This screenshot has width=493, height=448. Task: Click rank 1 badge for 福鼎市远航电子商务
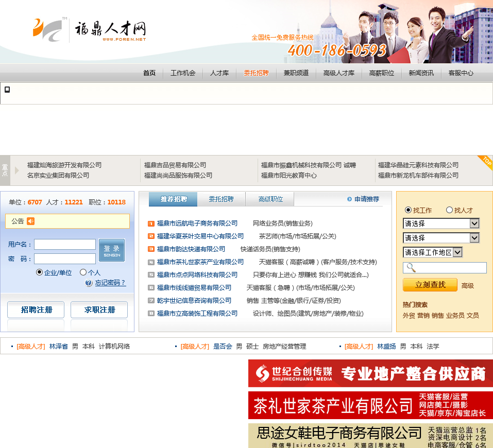pos(151,223)
